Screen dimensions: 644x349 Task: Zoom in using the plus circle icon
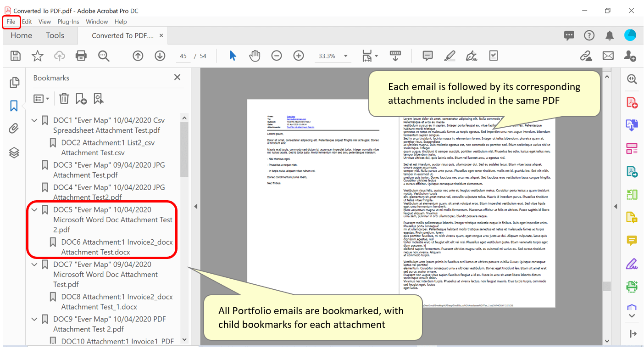pyautogui.click(x=299, y=56)
